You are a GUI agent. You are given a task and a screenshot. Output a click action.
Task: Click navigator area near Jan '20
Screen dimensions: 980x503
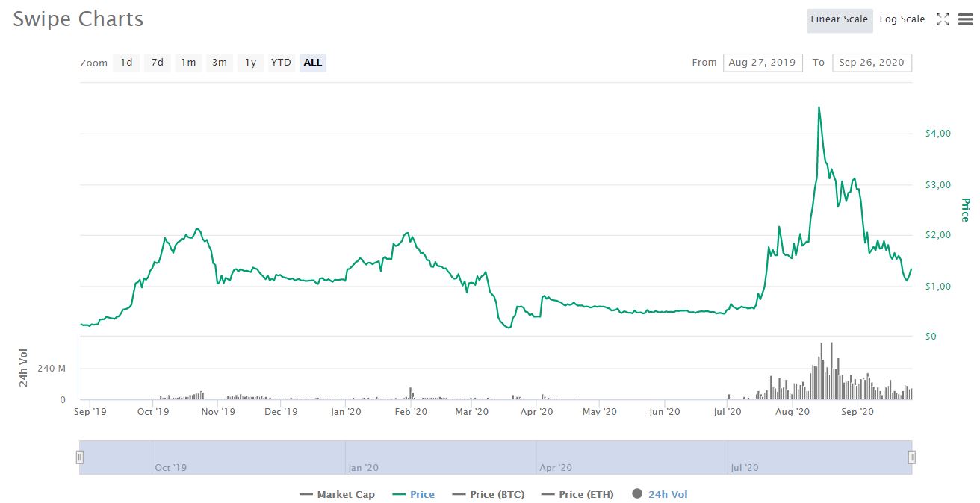coord(364,468)
